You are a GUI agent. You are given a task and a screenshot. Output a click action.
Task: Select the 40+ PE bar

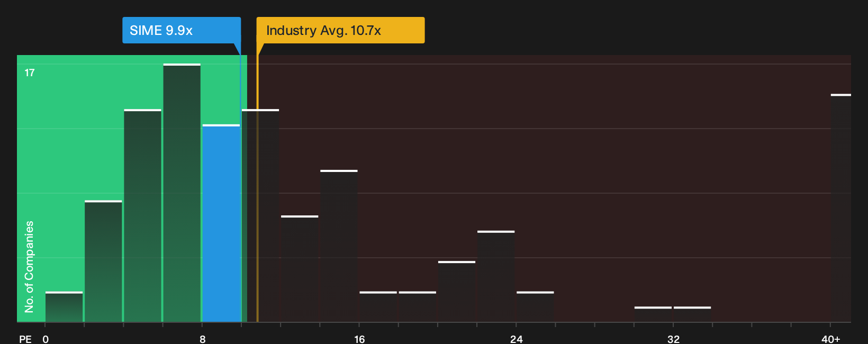(x=840, y=208)
